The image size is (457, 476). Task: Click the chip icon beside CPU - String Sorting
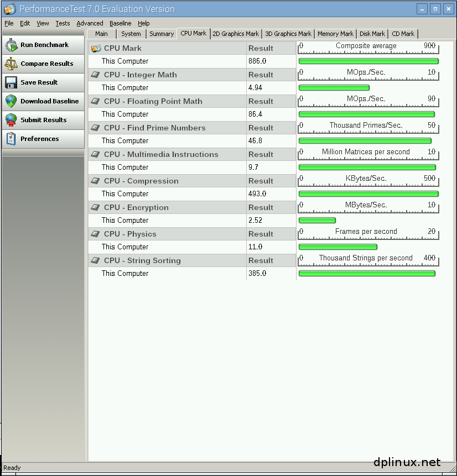pos(95,260)
